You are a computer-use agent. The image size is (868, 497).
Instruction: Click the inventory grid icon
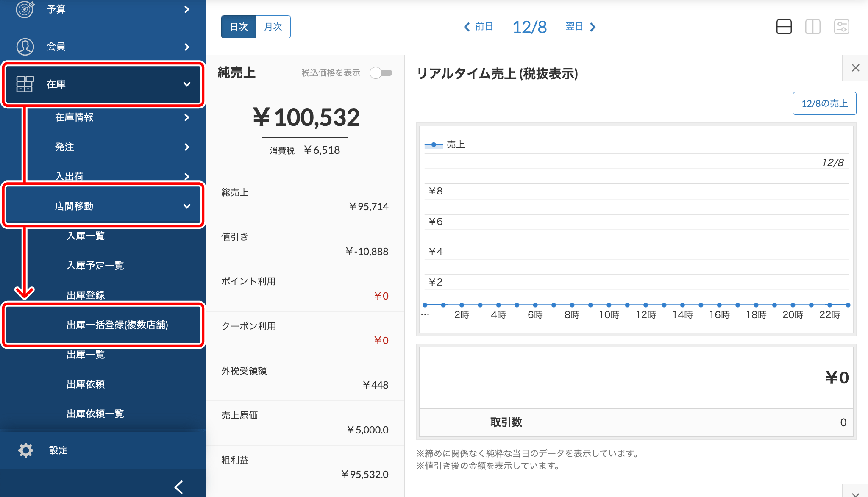(25, 84)
